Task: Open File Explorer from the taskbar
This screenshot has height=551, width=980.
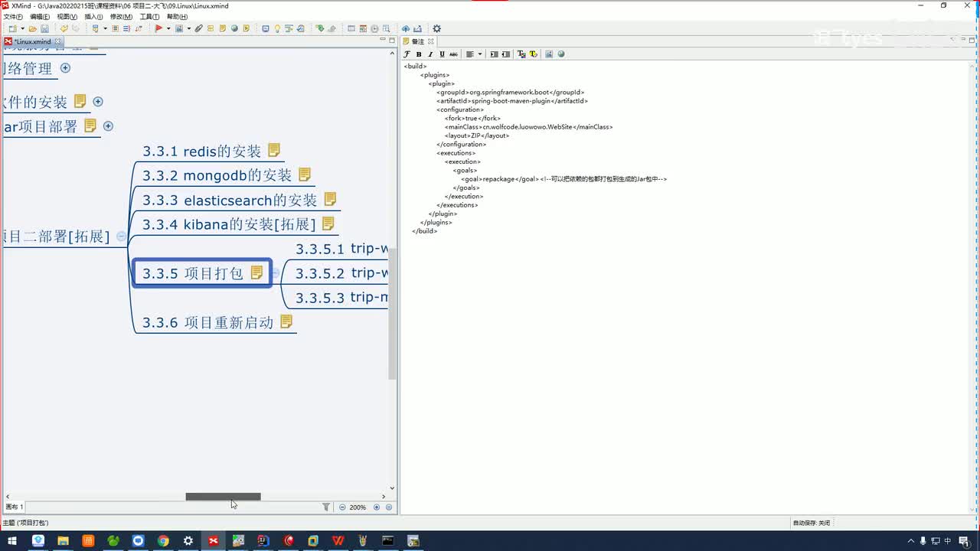Action: [63, 541]
